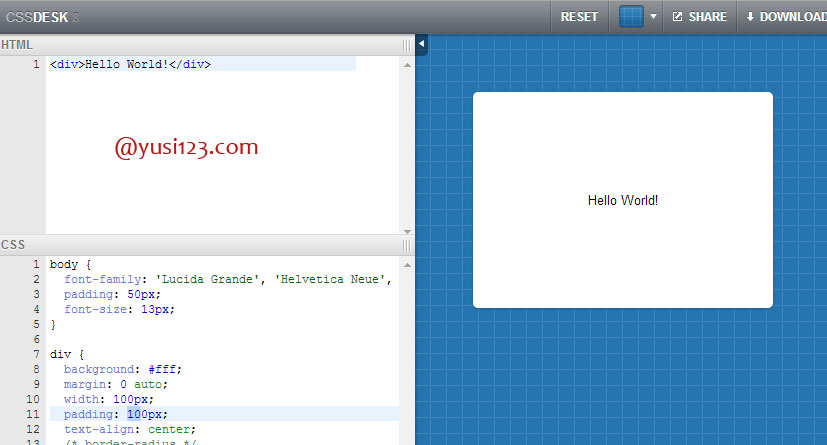Click the DOWNLOAD arrow icon
The height and width of the screenshot is (445, 827).
(x=750, y=17)
